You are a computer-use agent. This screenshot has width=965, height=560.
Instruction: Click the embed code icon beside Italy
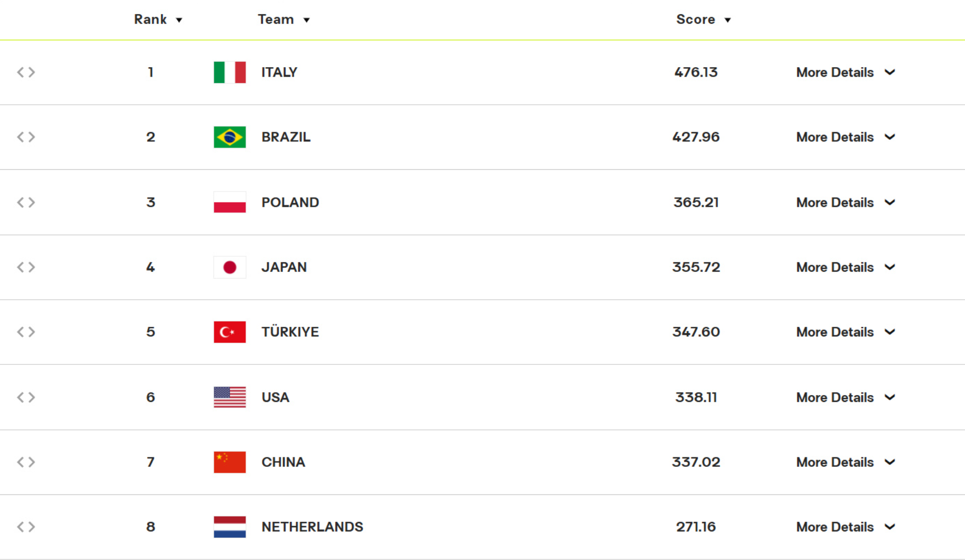pyautogui.click(x=26, y=72)
